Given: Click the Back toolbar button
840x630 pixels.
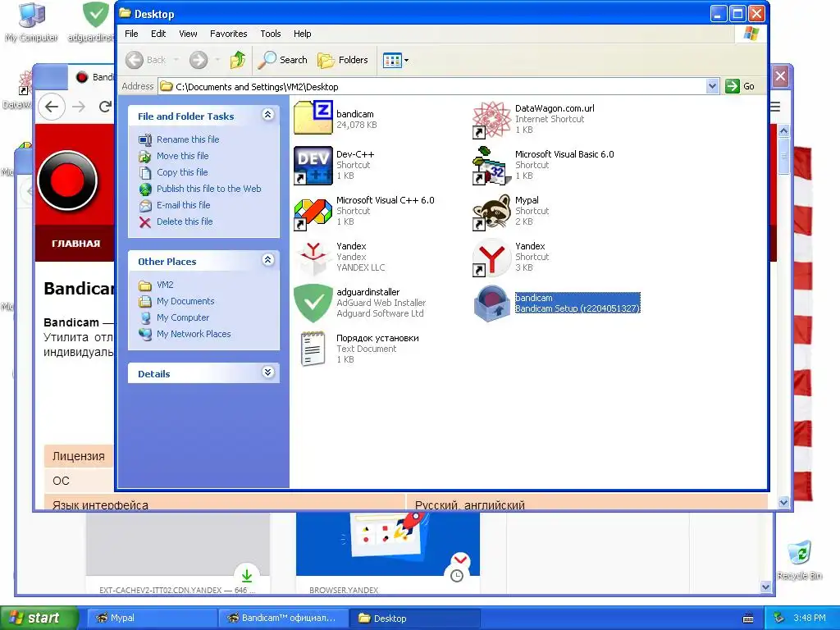Looking at the screenshot, I should click(x=146, y=60).
